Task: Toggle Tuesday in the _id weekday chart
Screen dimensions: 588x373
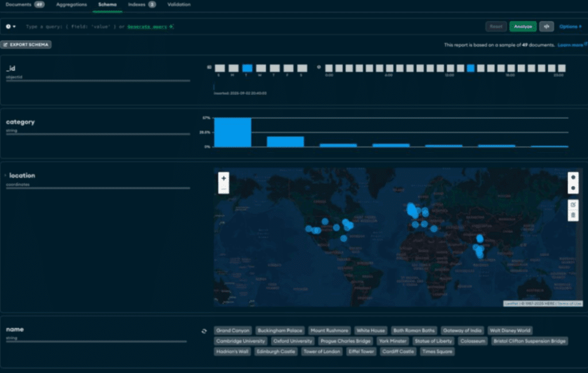Action: (x=247, y=68)
